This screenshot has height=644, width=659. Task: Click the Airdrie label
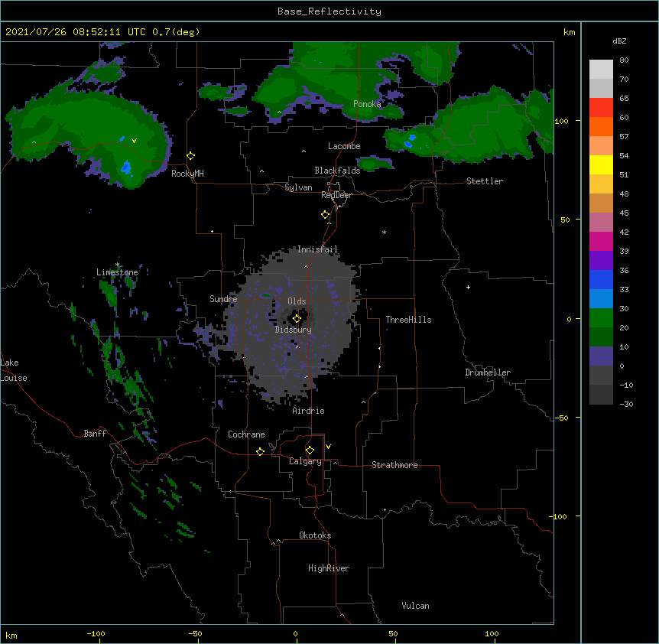point(309,411)
